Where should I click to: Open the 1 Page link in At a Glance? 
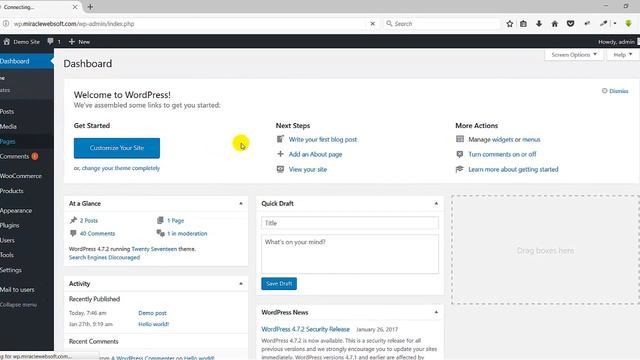coord(176,220)
